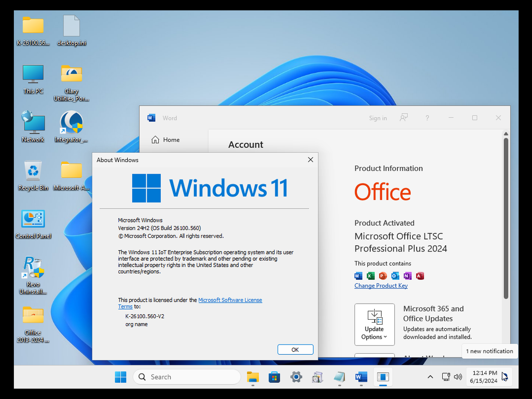The width and height of the screenshot is (532, 399).
Task: Click the Version 24H2 build text
Action: tap(160, 228)
